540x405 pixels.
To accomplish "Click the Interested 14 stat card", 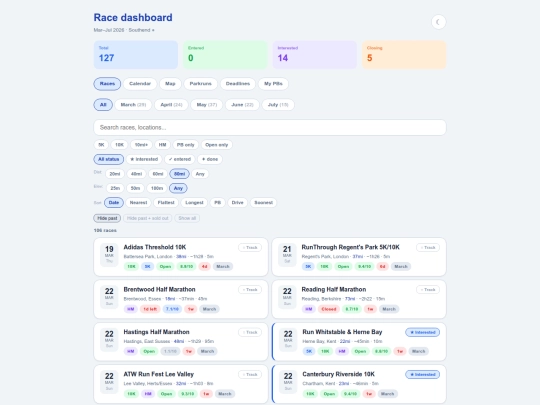I will click(x=315, y=54).
